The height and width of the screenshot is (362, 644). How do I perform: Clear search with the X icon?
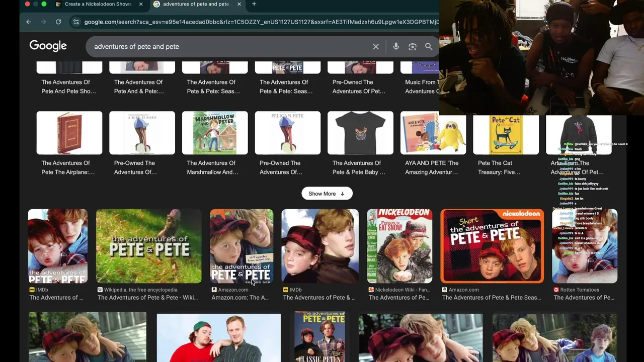(376, 46)
